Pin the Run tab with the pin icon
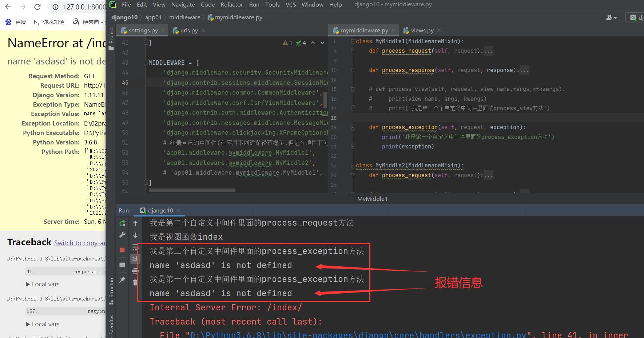 click(x=122, y=279)
